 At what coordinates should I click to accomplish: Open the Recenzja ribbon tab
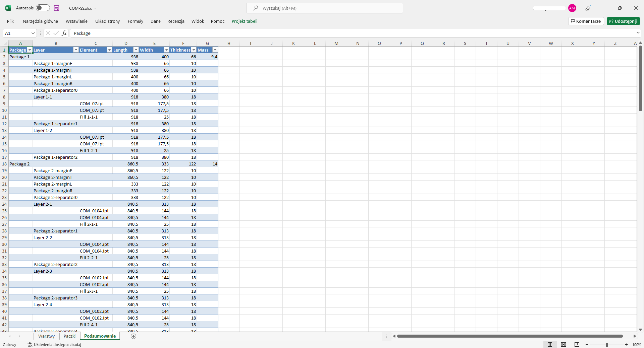tap(176, 21)
